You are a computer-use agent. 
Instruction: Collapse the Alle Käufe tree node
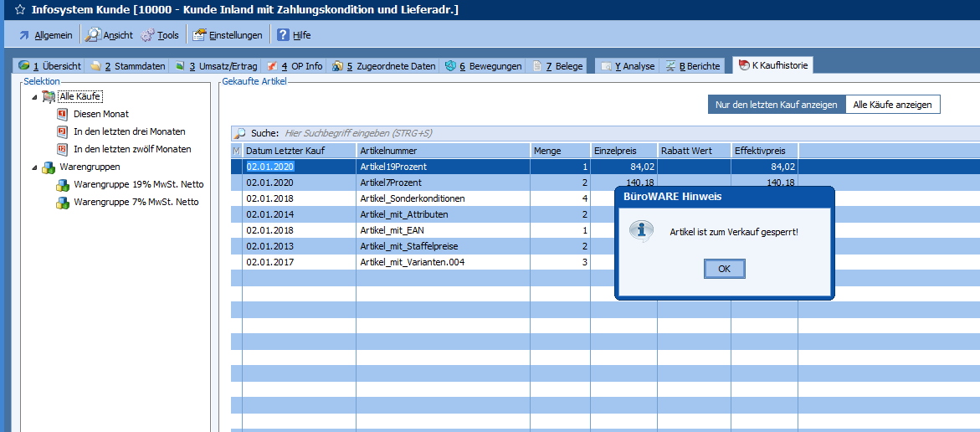[35, 97]
